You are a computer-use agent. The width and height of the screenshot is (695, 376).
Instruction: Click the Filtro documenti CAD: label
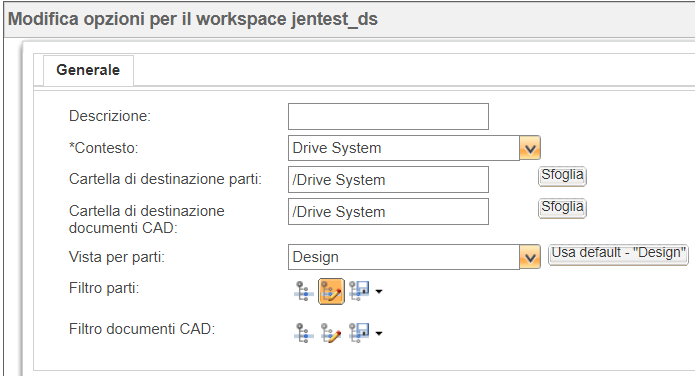(142, 329)
